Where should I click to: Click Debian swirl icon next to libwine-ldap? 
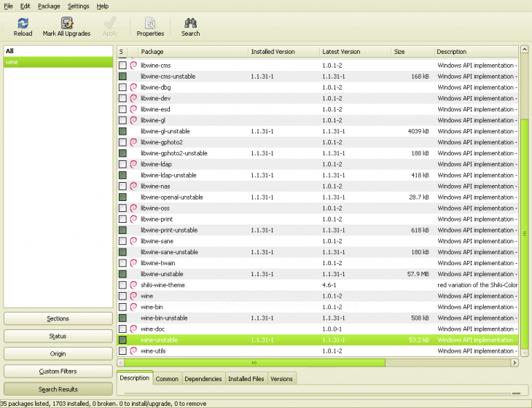[x=133, y=164]
